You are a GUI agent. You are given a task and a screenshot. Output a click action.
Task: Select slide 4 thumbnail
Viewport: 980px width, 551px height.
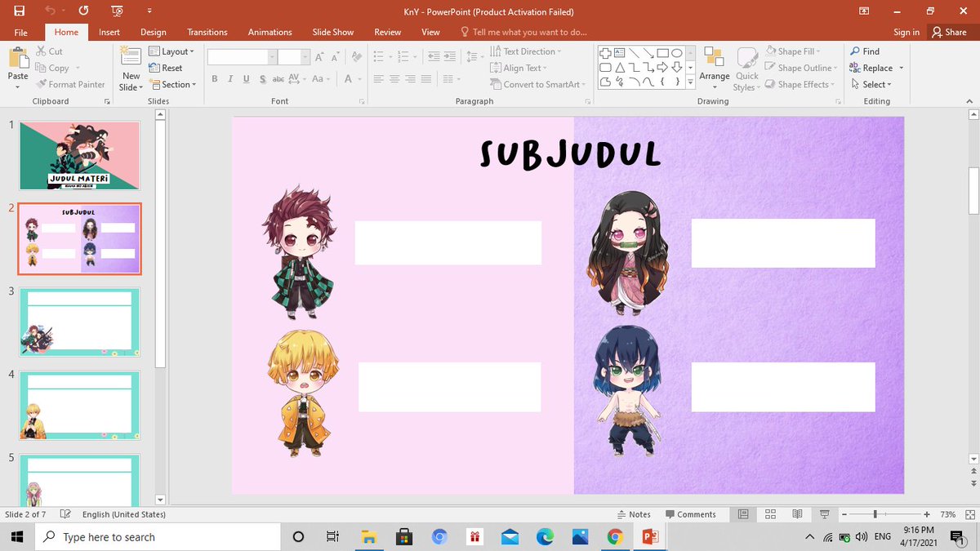point(79,405)
